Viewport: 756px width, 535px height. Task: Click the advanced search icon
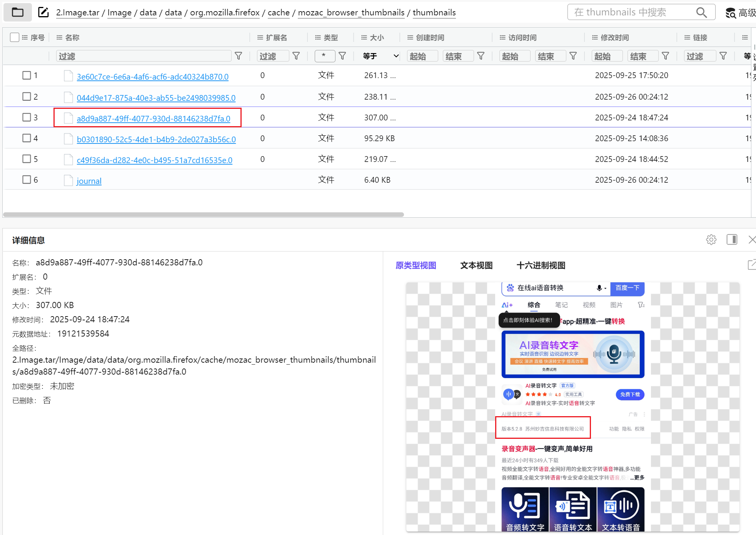coord(731,13)
